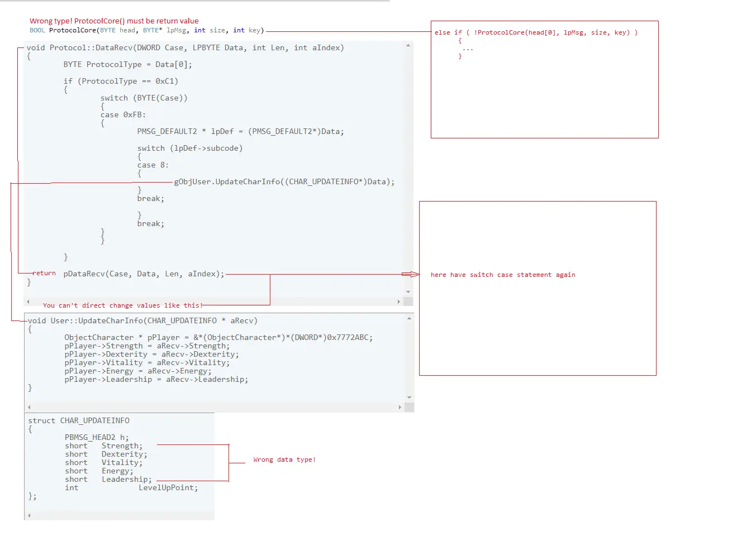
Task: Select the line 'BYTE ProtocolType = Data[0];'
Action: point(127,65)
